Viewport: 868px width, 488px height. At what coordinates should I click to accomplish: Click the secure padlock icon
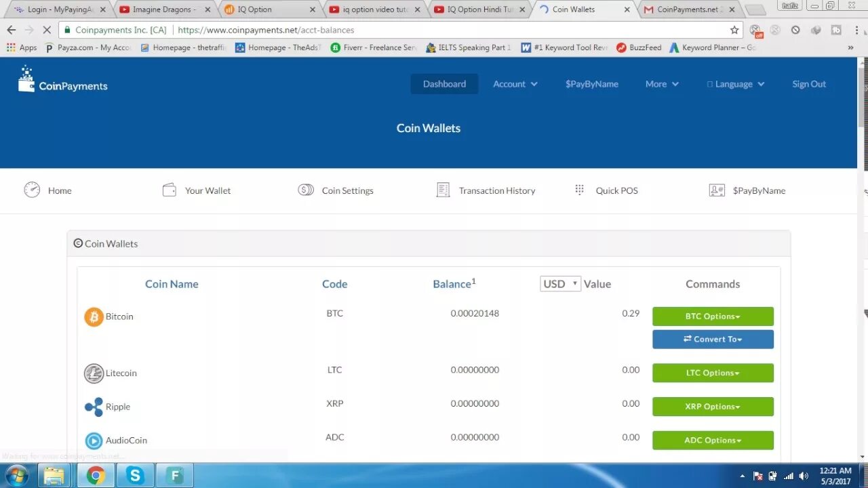[67, 30]
